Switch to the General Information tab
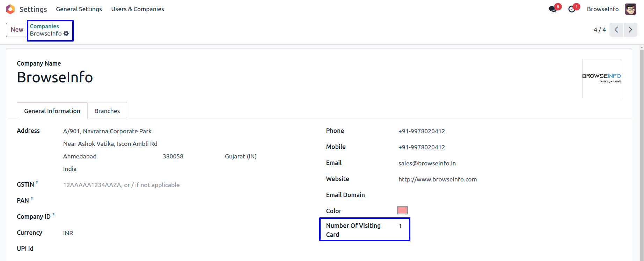The width and height of the screenshot is (644, 261). (52, 111)
